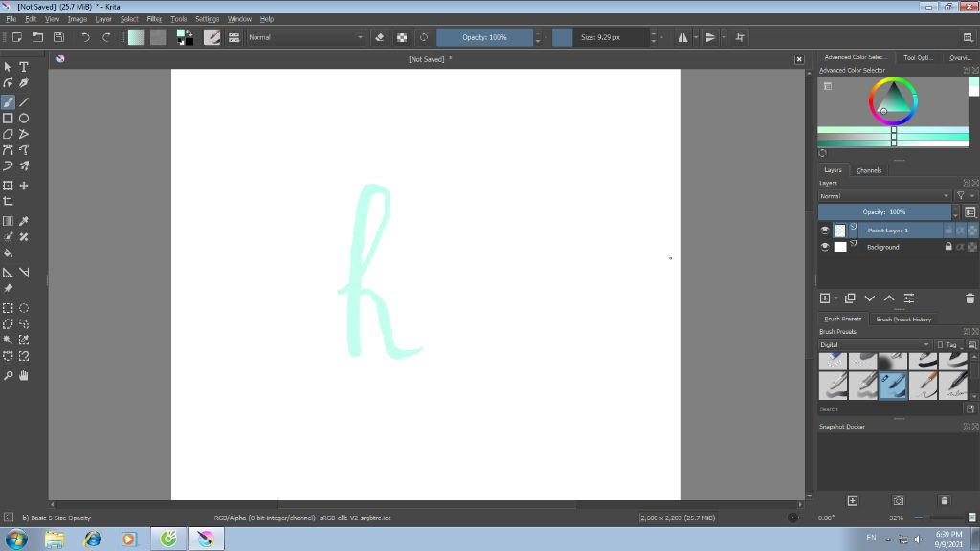Adjust the layer Opacity slider
980x551 pixels.
pos(884,212)
